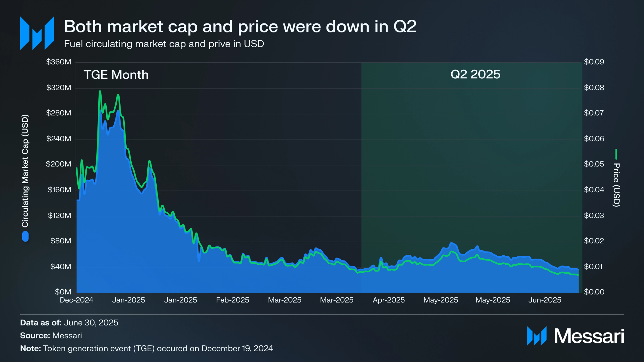Click the 'Source: Messari' footer text
This screenshot has height=362, width=644.
point(51,336)
